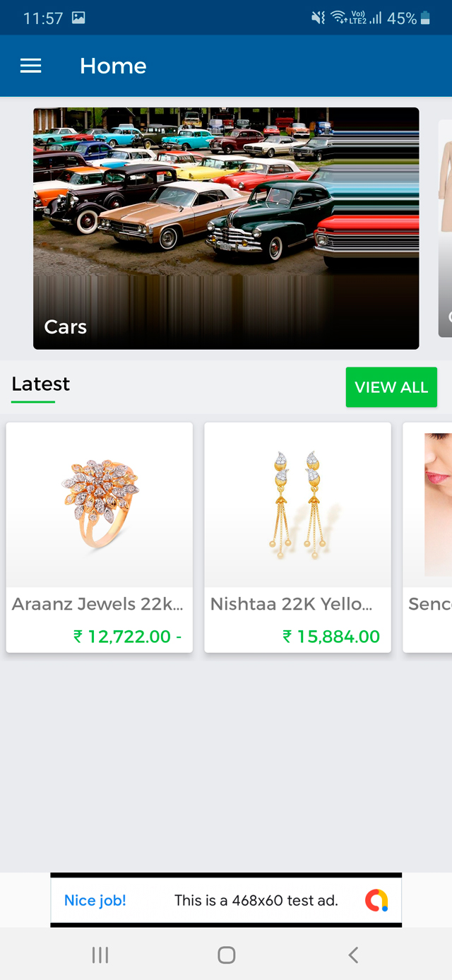Image resolution: width=452 pixels, height=980 pixels.
Task: Tap the Home navigation button
Action: 226,955
